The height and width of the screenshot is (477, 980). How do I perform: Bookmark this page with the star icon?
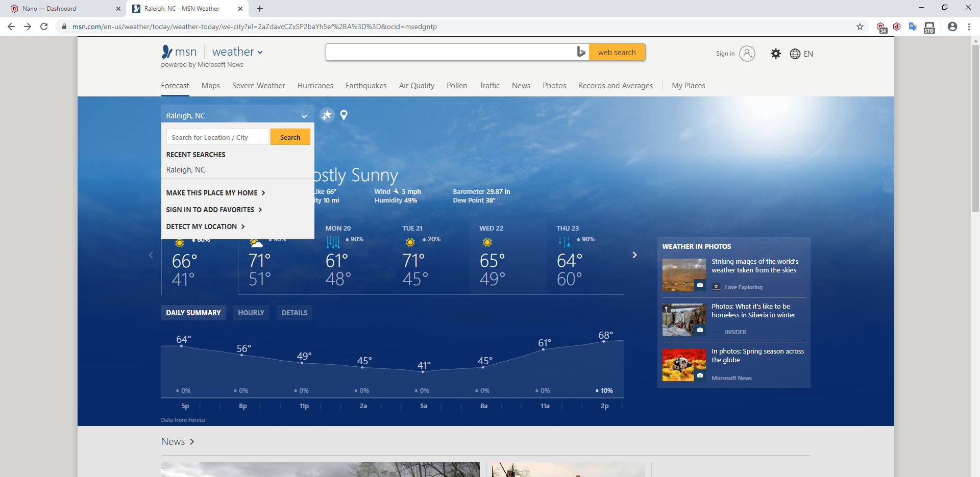[x=860, y=27]
